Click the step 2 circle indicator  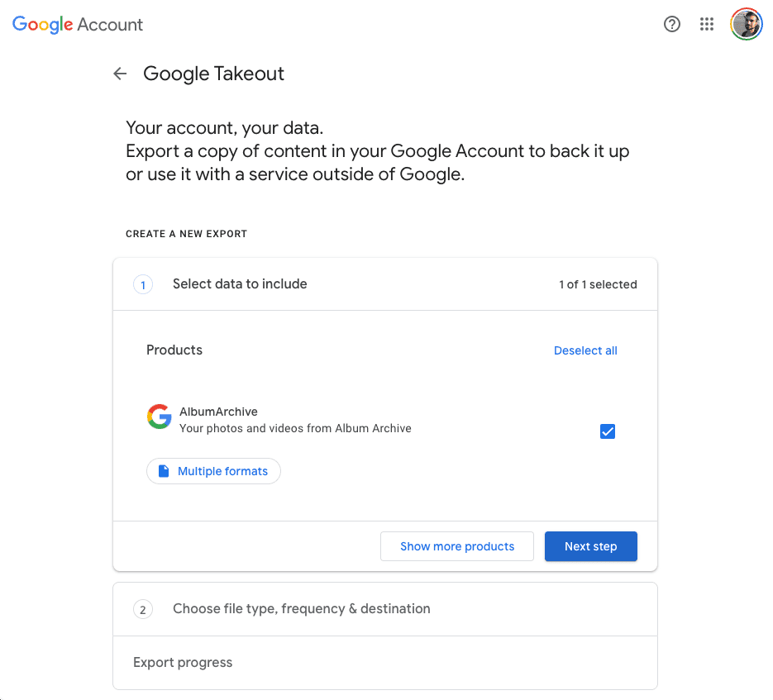tap(143, 609)
